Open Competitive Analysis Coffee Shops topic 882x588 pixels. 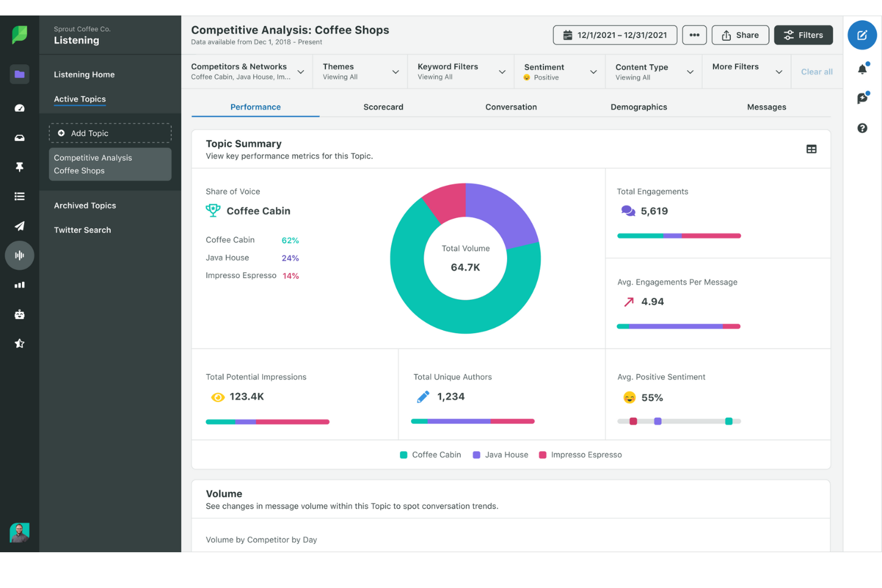[x=110, y=164]
